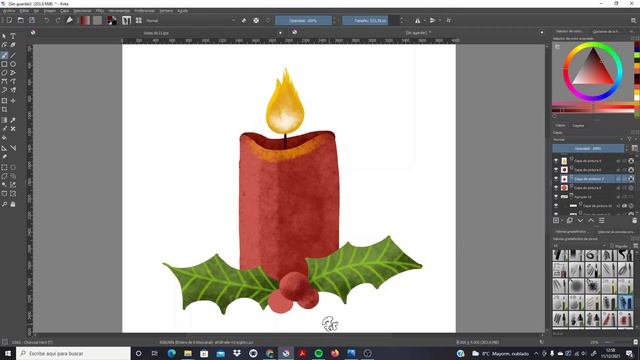Image resolution: width=640 pixels, height=360 pixels.
Task: Open the pattern fill chooser
Action: [x=97, y=20]
